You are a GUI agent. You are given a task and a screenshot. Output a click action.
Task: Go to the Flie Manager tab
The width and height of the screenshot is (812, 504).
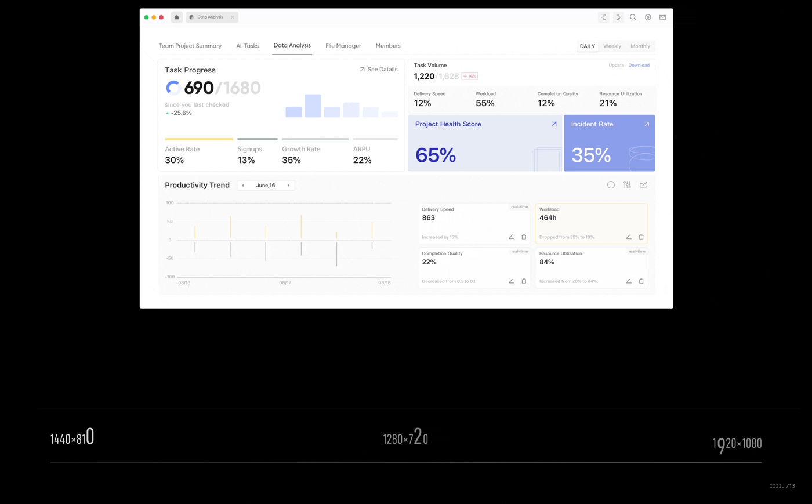[343, 46]
